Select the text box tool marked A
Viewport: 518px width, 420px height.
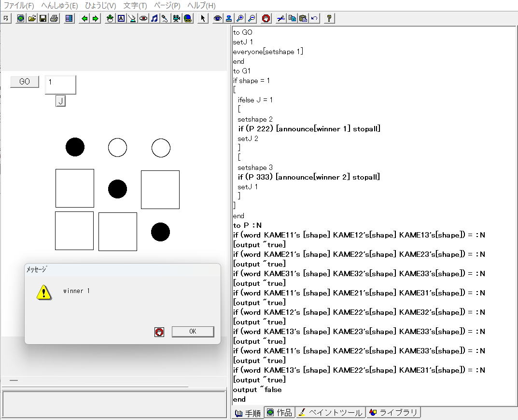click(x=121, y=18)
